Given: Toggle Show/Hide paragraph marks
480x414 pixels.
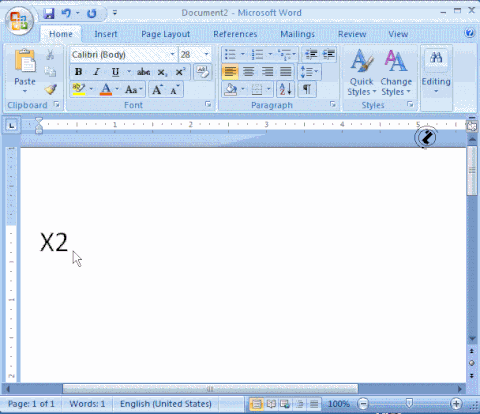Looking at the screenshot, I should tap(307, 89).
